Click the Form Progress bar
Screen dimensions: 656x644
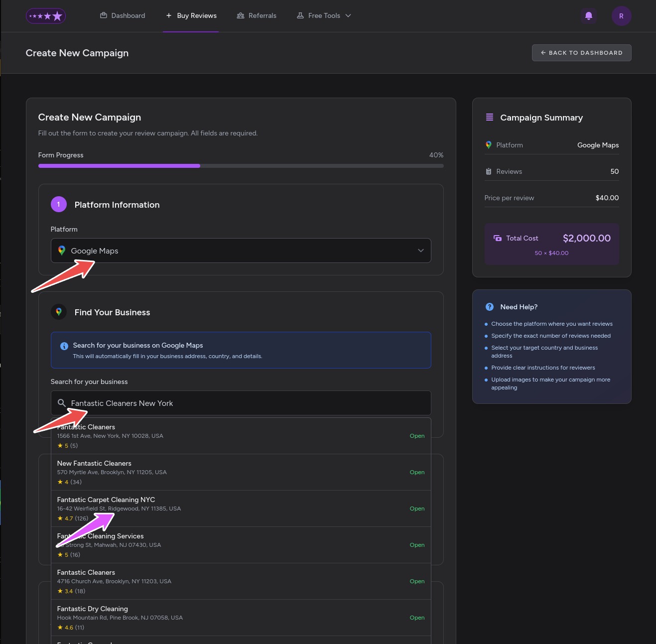241,165
